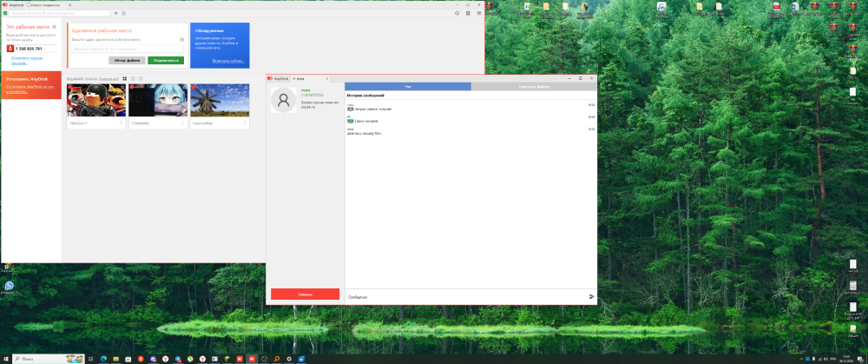The height and width of the screenshot is (364, 868).
Task: Select the AnyDesk tab in the main window
Action: coord(12,4)
